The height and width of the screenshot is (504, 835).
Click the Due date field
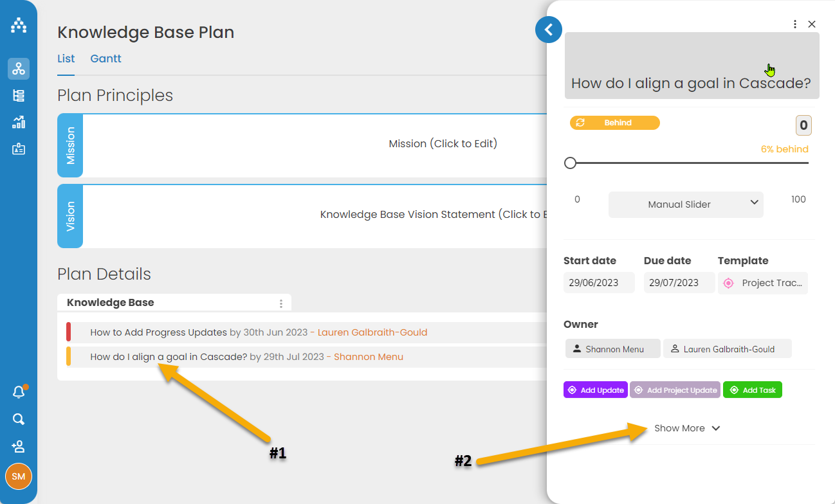coord(679,283)
